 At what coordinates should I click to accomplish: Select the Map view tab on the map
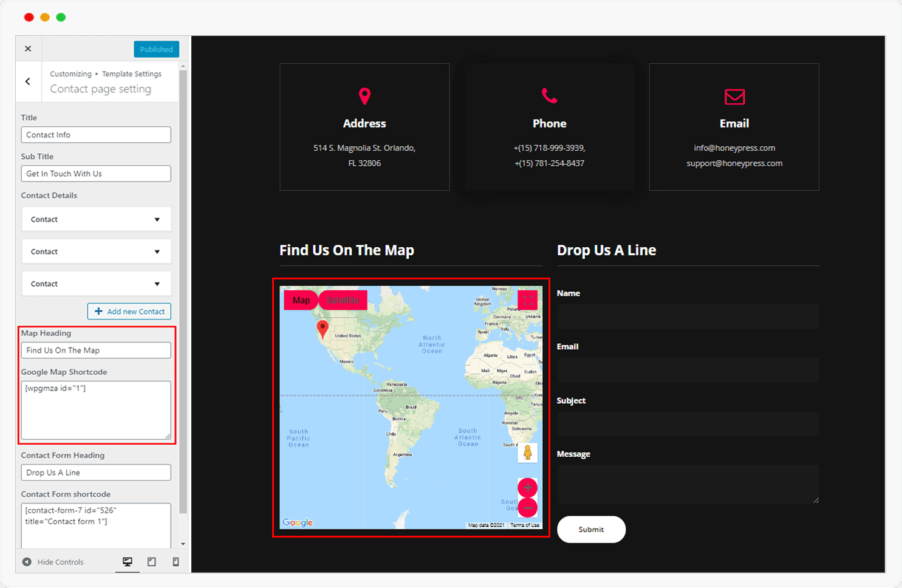pyautogui.click(x=301, y=300)
